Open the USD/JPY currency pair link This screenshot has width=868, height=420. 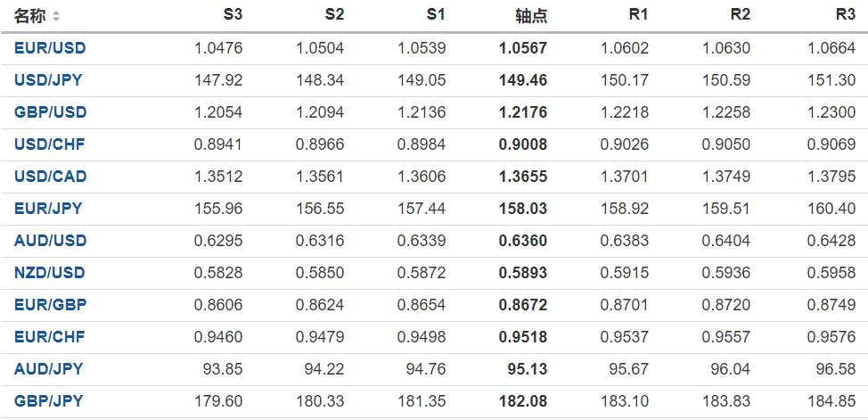click(48, 80)
